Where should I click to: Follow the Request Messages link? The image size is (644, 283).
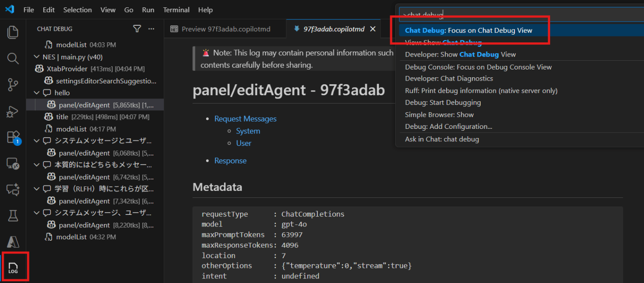point(245,119)
